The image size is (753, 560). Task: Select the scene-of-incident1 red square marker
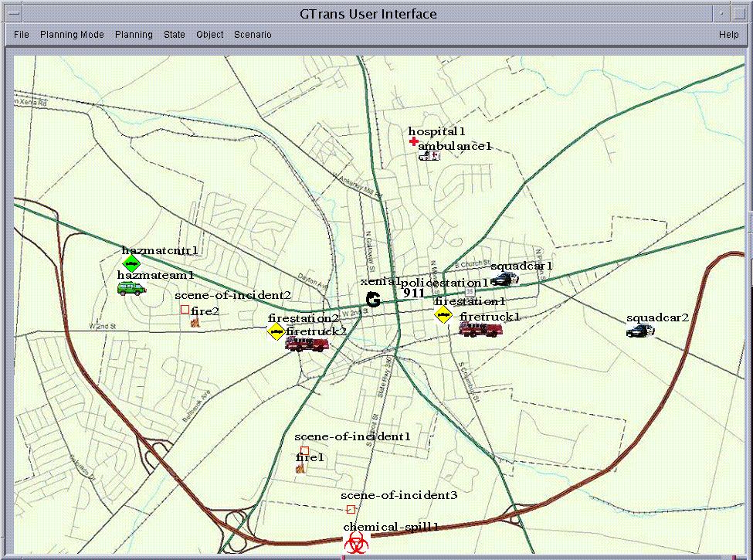click(304, 450)
